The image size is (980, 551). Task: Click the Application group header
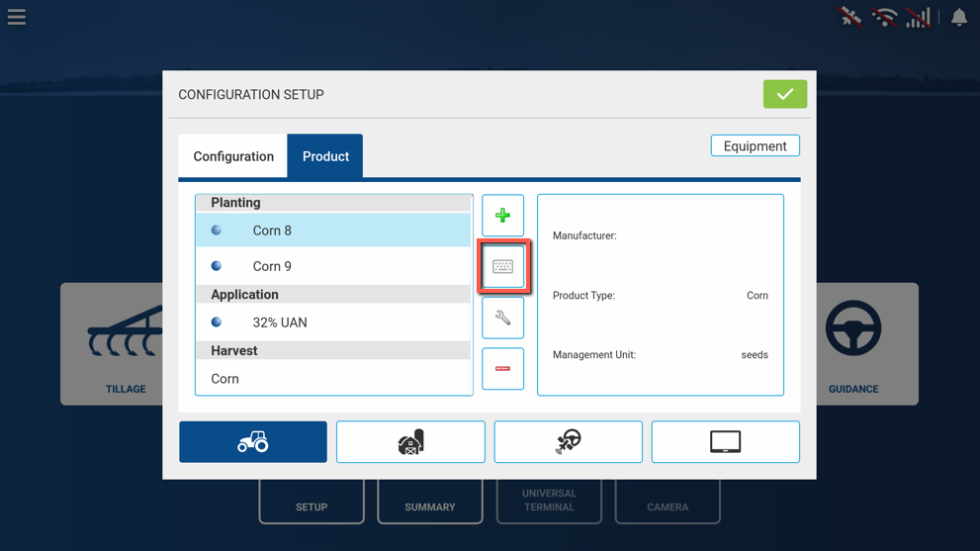[333, 295]
